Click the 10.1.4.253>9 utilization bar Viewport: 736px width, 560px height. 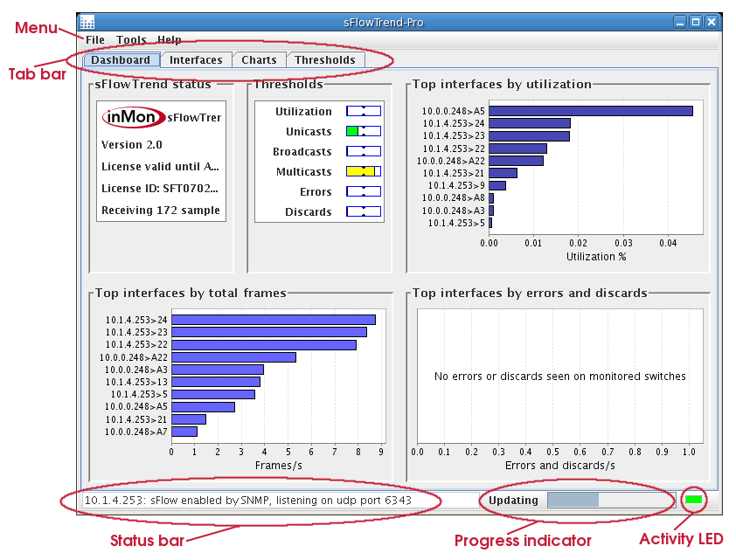(x=497, y=186)
